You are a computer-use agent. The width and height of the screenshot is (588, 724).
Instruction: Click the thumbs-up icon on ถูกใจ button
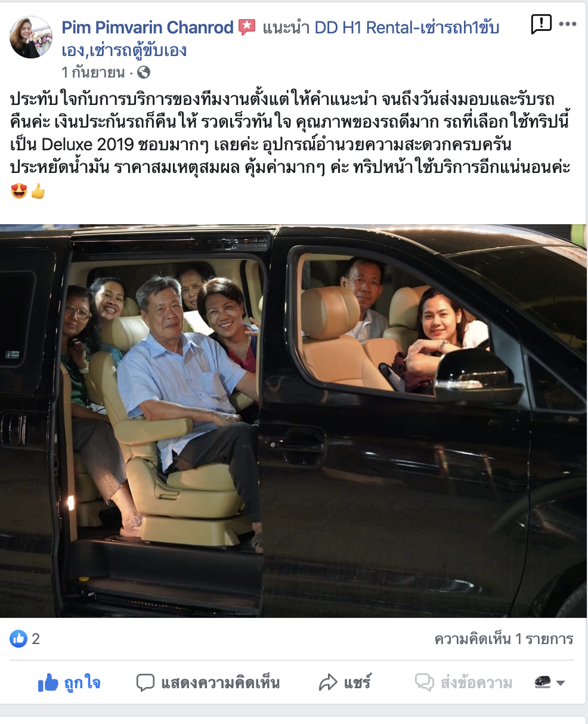click(48, 683)
